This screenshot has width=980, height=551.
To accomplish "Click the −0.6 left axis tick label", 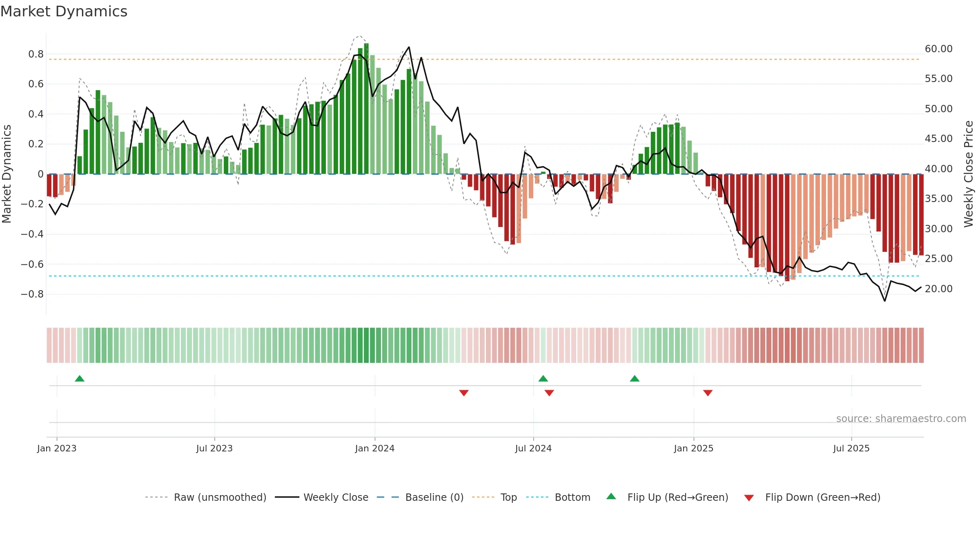I will click(x=32, y=264).
